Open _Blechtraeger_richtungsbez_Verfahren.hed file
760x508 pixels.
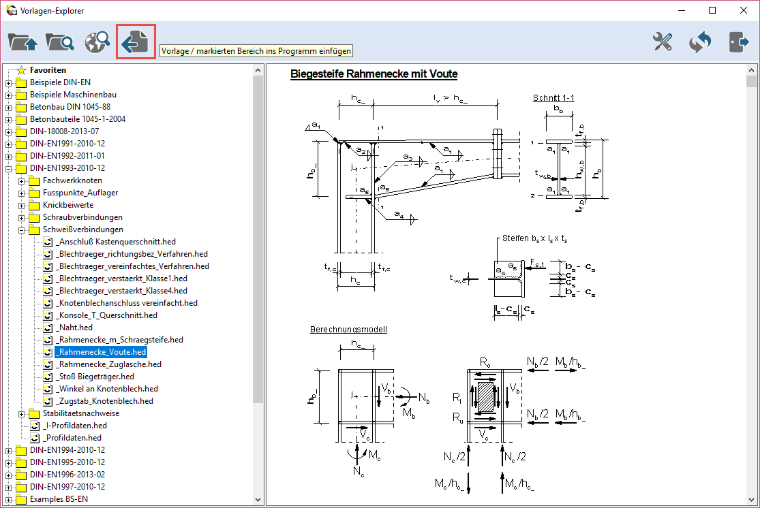click(x=131, y=254)
